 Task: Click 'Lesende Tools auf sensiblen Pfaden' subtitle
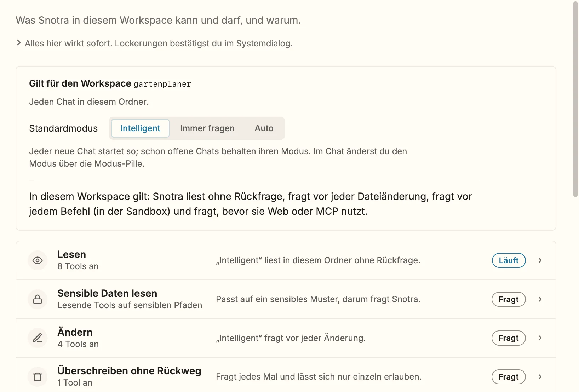(x=130, y=305)
